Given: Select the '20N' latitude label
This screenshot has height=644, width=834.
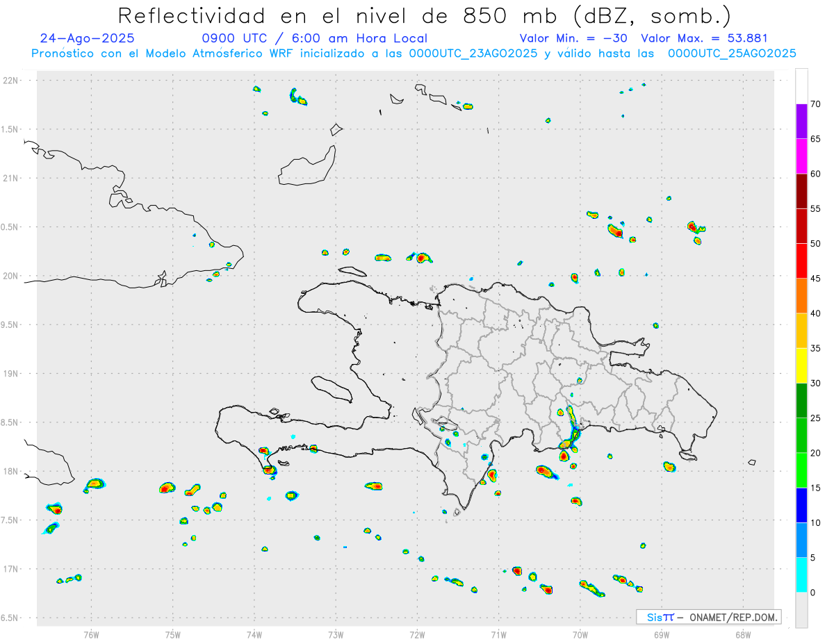Looking at the screenshot, I should (x=12, y=276).
